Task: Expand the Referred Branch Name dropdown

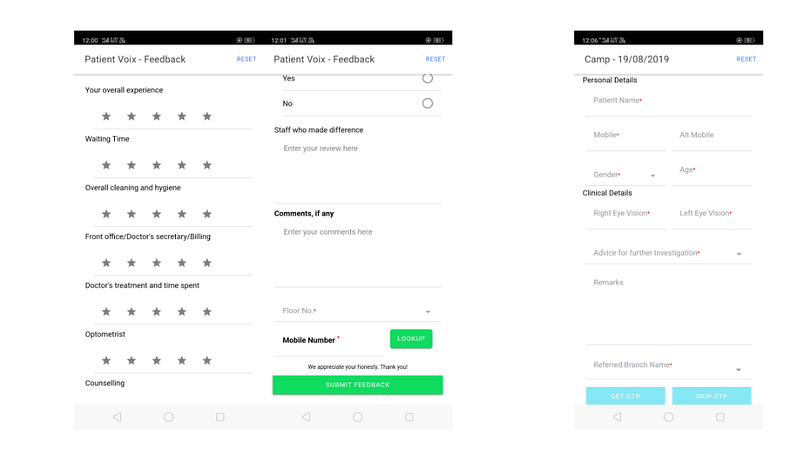Action: (x=668, y=365)
